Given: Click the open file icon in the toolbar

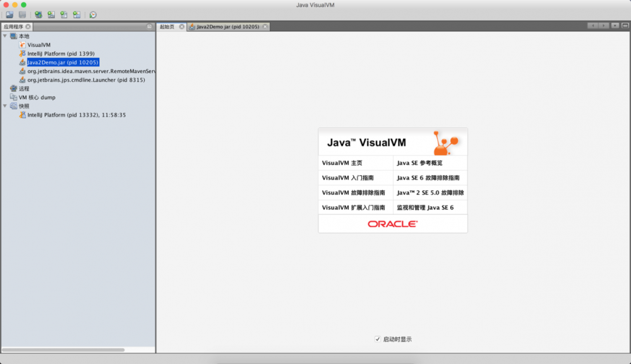Looking at the screenshot, I should click(x=9, y=14).
